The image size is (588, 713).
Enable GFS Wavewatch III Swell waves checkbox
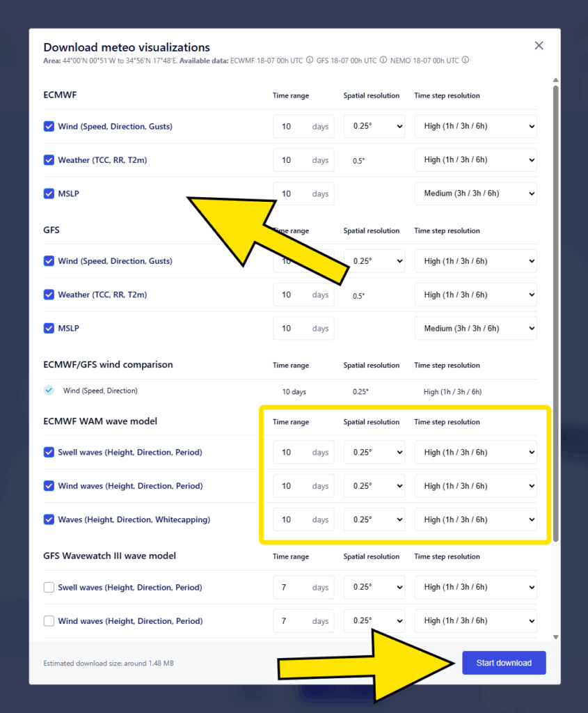[49, 587]
